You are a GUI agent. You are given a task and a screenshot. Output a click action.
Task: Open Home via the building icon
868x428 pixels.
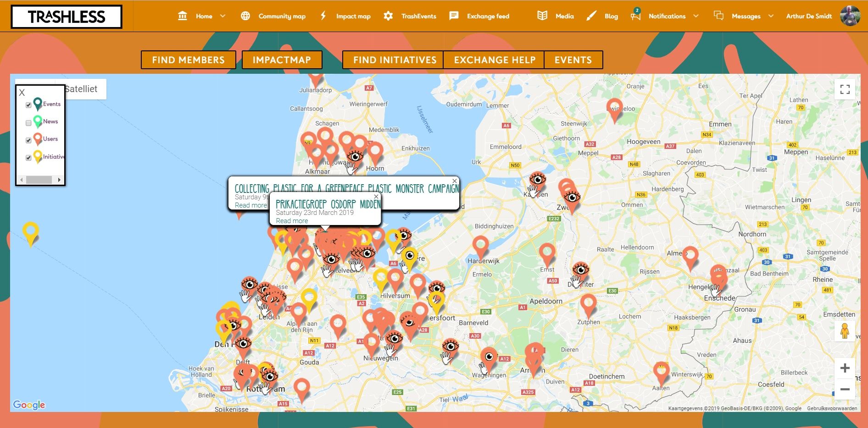[183, 16]
